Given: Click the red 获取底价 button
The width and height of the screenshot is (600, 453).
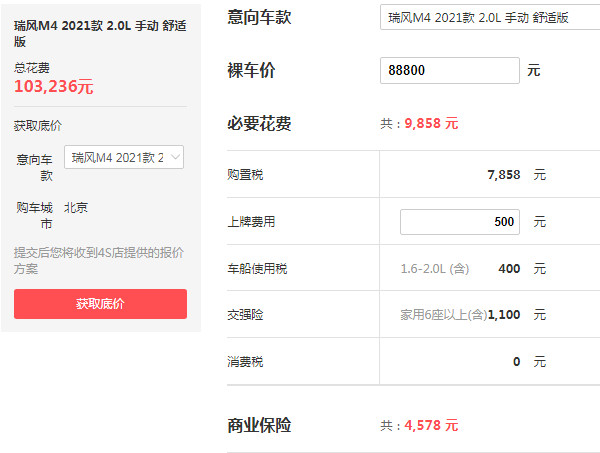Looking at the screenshot, I should 100,304.
